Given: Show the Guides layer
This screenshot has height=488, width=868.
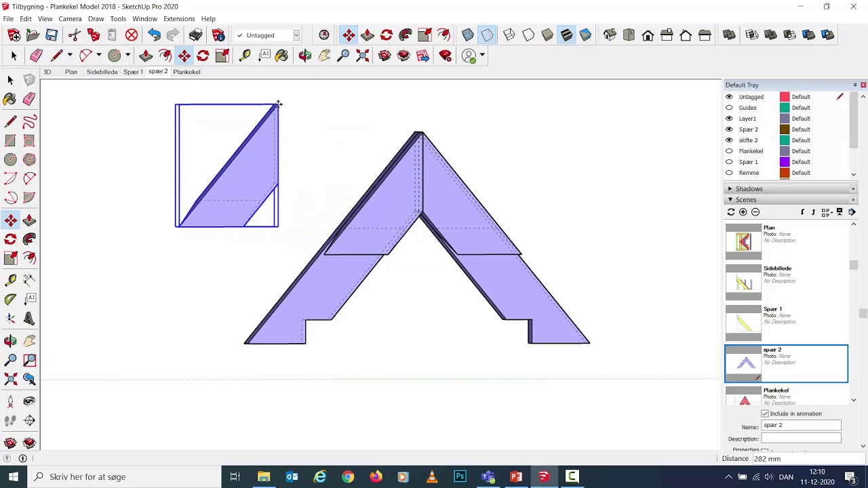Looking at the screenshot, I should [729, 108].
